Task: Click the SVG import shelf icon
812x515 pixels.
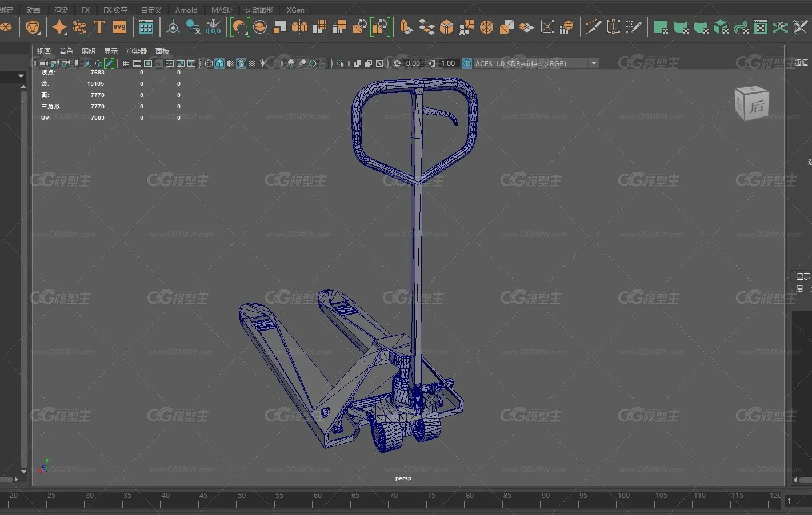Action: click(x=119, y=27)
